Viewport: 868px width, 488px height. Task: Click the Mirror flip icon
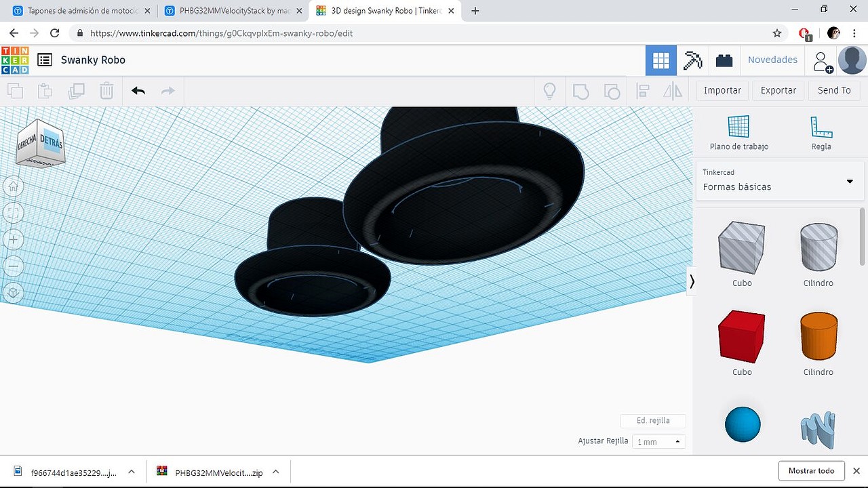point(673,91)
